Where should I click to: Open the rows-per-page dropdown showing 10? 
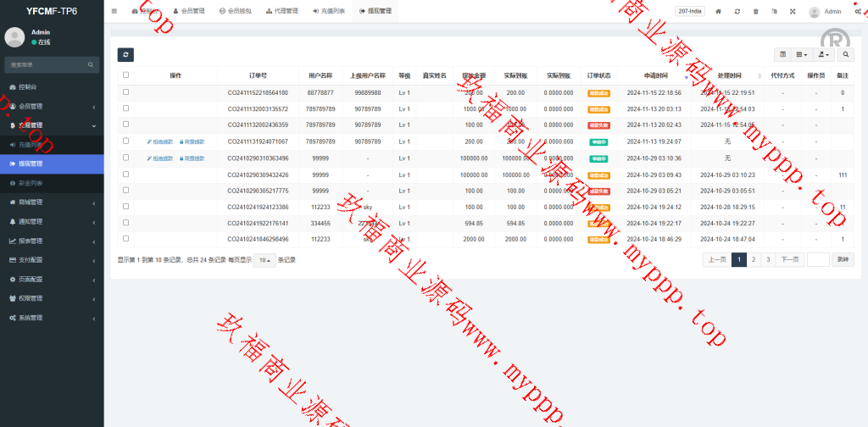pos(264,260)
